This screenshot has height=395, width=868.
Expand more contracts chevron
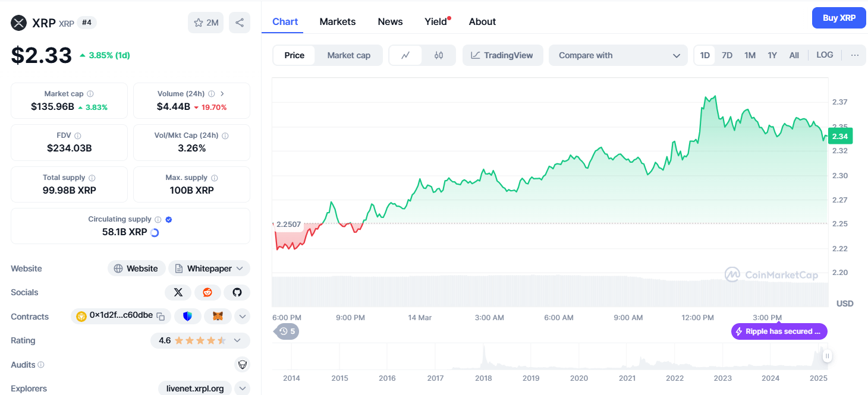242,316
